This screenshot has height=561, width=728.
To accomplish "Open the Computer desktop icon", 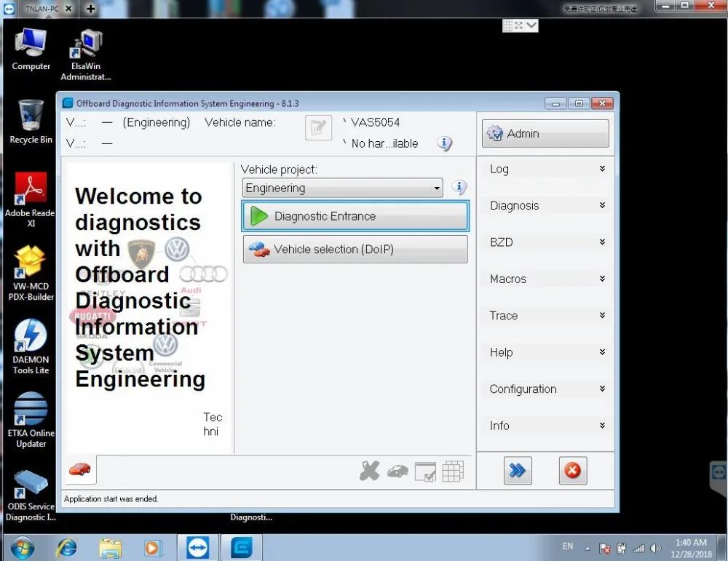I will click(31, 49).
